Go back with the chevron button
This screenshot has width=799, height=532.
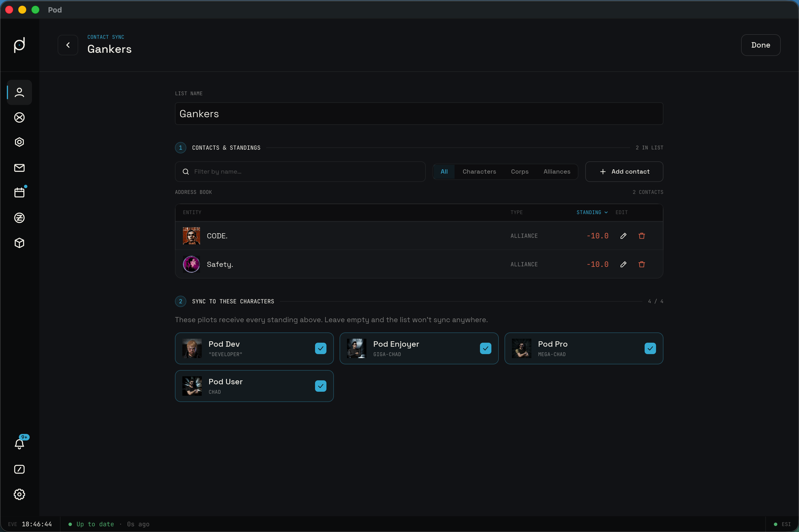coord(68,45)
